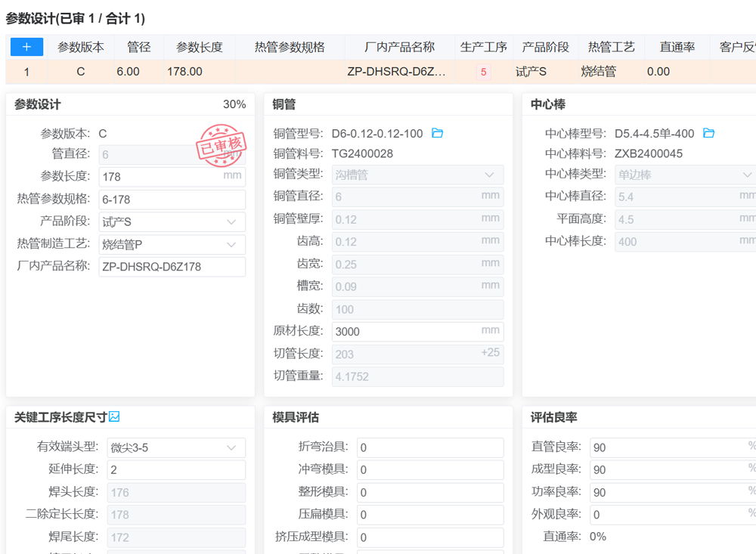
Task: Click image icon beside 关键工序长度尺寸
Action: 114,416
